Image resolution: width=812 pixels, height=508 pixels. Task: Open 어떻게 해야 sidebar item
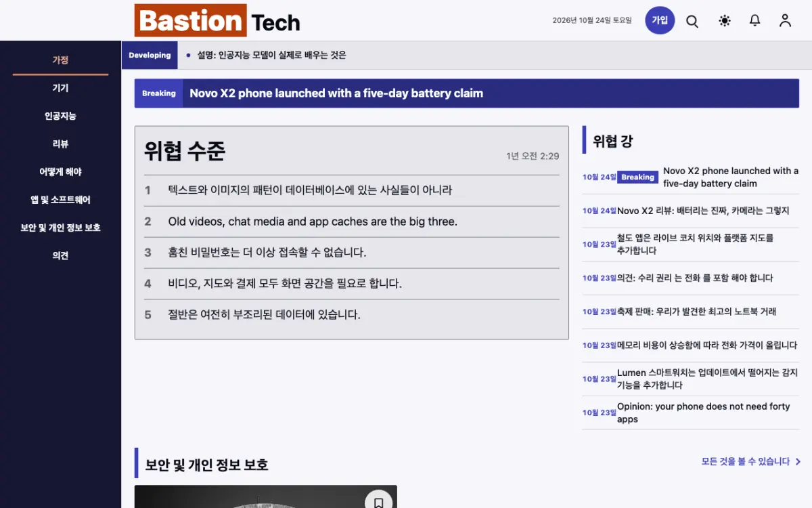(x=60, y=172)
